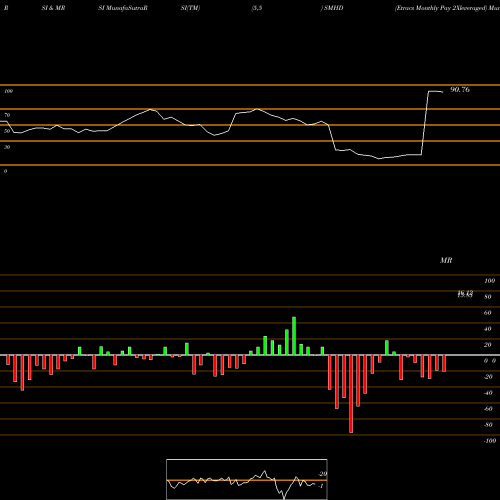Click the 30 level on the RSI axis

tap(7, 147)
